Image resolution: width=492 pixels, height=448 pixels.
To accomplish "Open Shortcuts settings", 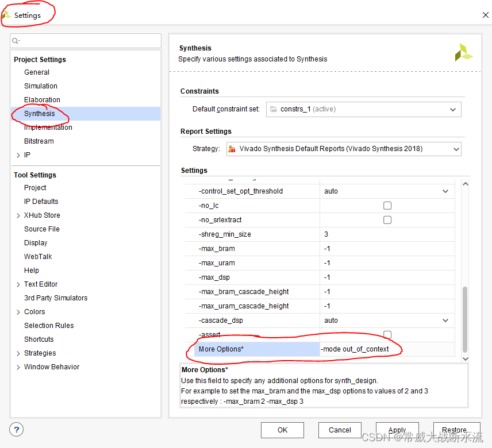I will 39,339.
